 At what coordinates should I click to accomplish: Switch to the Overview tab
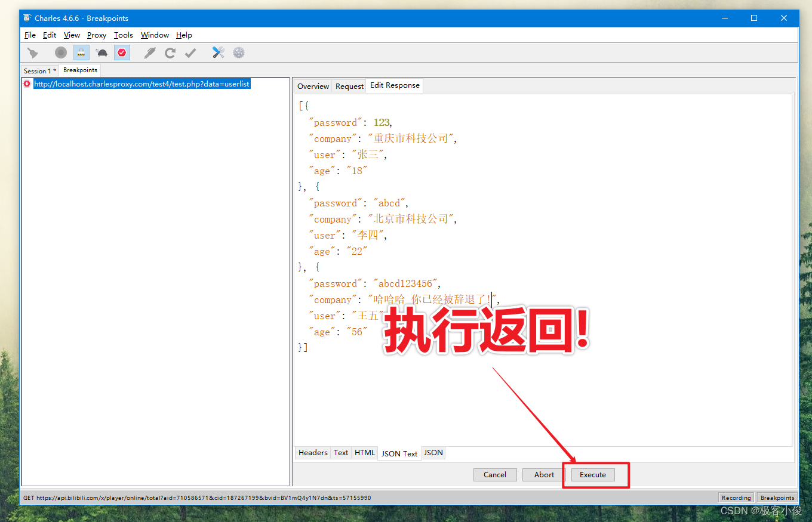[313, 86]
